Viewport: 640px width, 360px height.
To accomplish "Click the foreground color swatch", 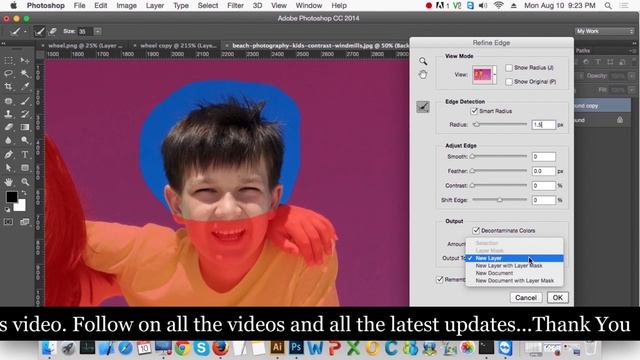I will [x=11, y=197].
